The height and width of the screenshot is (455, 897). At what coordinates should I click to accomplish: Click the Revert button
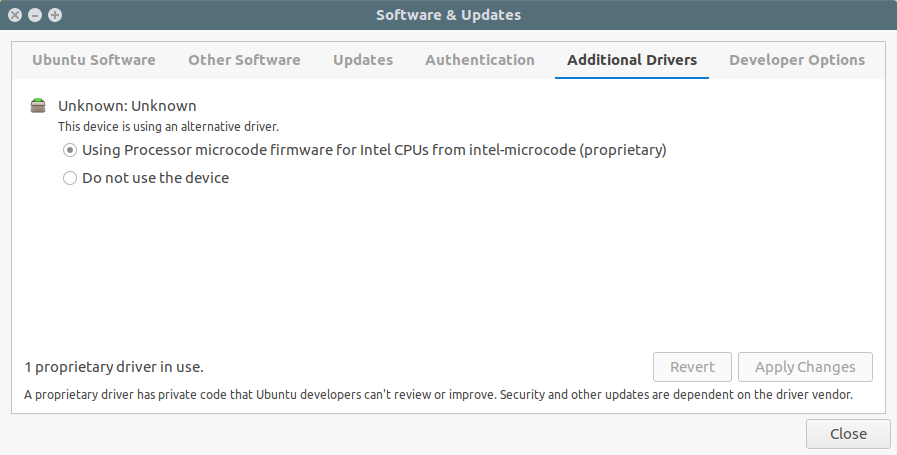[x=692, y=367]
